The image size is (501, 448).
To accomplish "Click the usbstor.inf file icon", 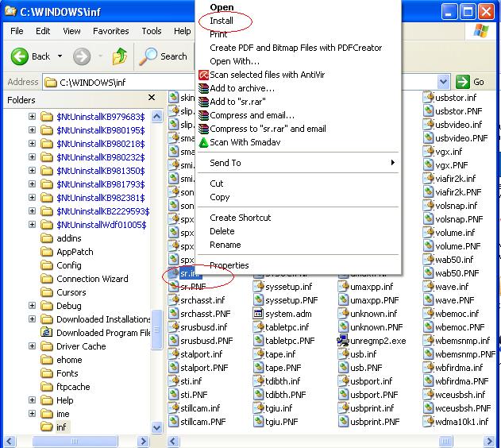I will click(x=428, y=98).
